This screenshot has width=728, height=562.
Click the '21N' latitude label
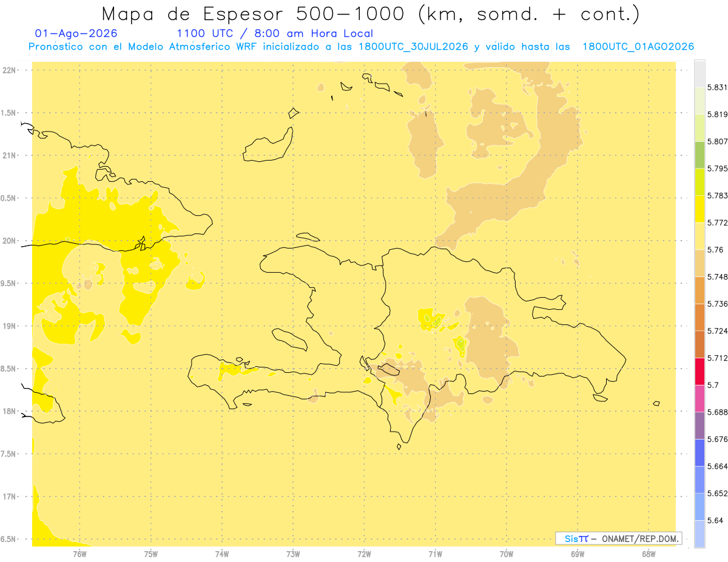9,155
